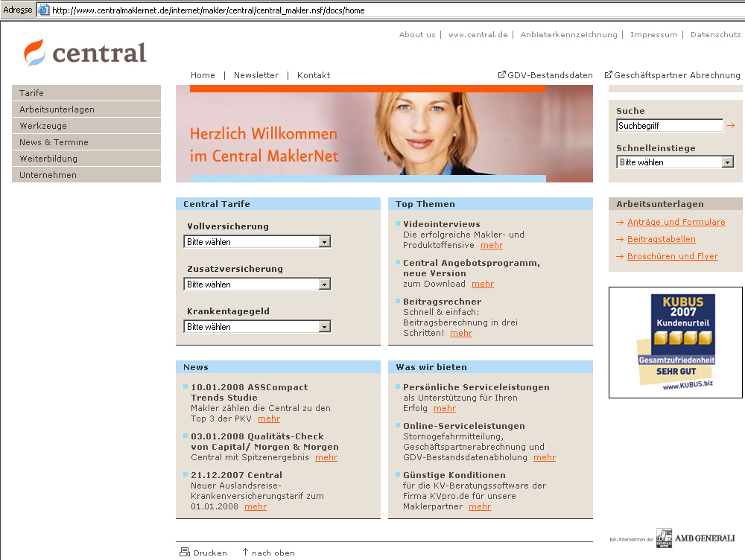The height and width of the screenshot is (560, 745).
Task: Click the central logo
Action: (85, 52)
